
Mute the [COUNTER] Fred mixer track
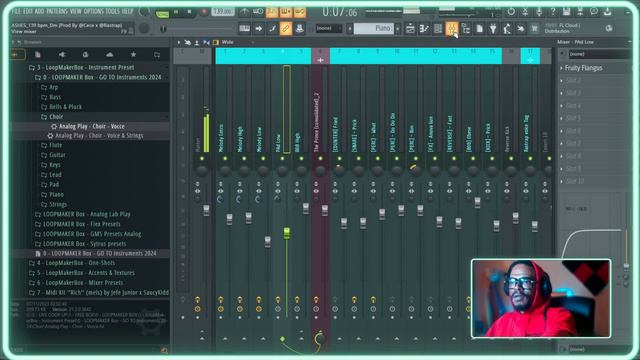[339, 158]
